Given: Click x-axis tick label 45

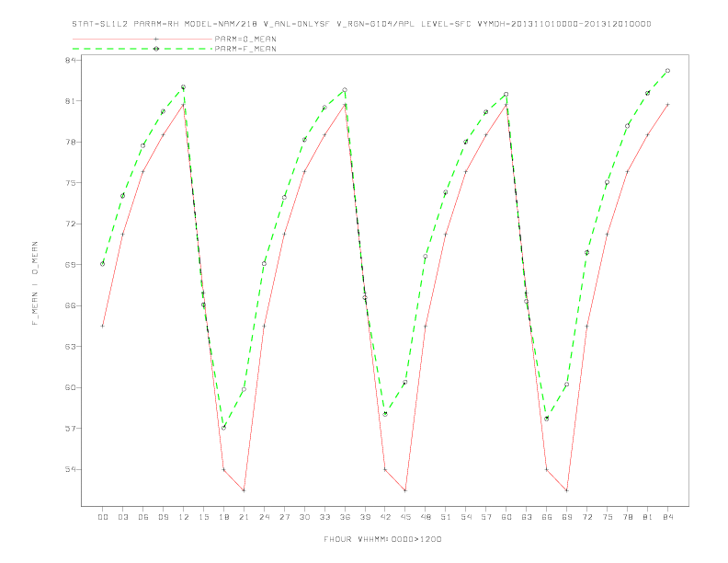Looking at the screenshot, I should pyautogui.click(x=405, y=517).
